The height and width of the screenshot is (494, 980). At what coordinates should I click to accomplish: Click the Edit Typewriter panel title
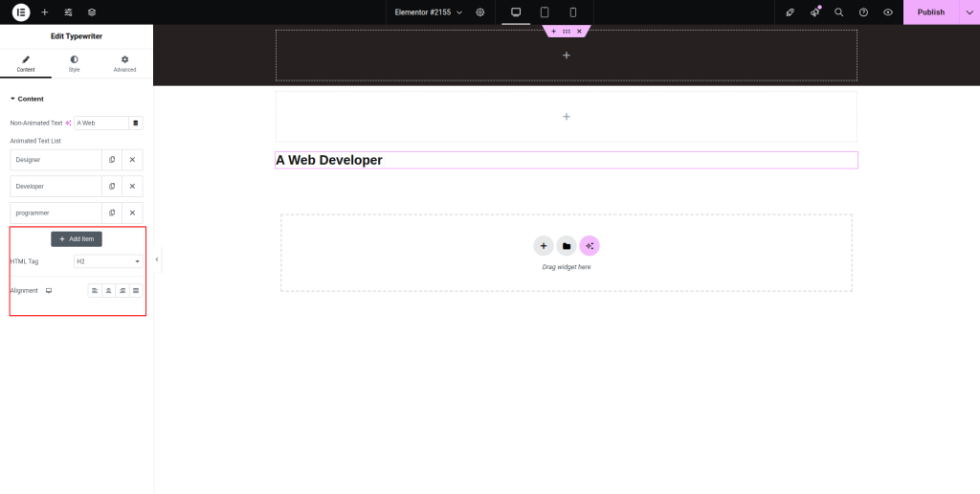tap(77, 36)
